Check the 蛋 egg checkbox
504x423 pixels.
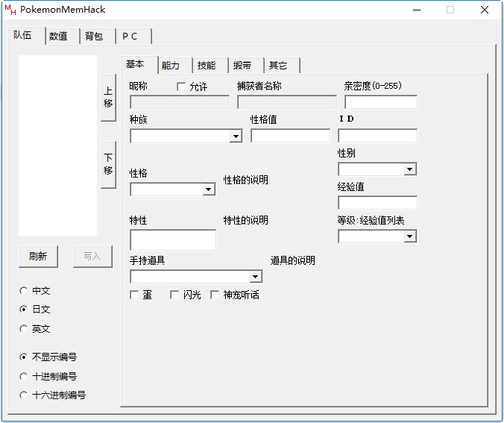135,295
